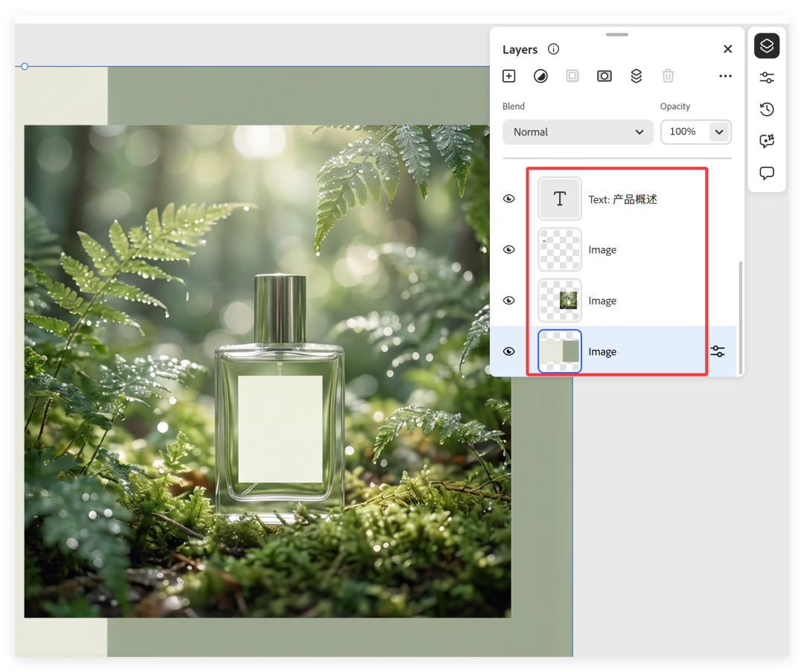Select the Layers icon in right sidebar
This screenshot has height=672, width=804.
pyautogui.click(x=767, y=46)
